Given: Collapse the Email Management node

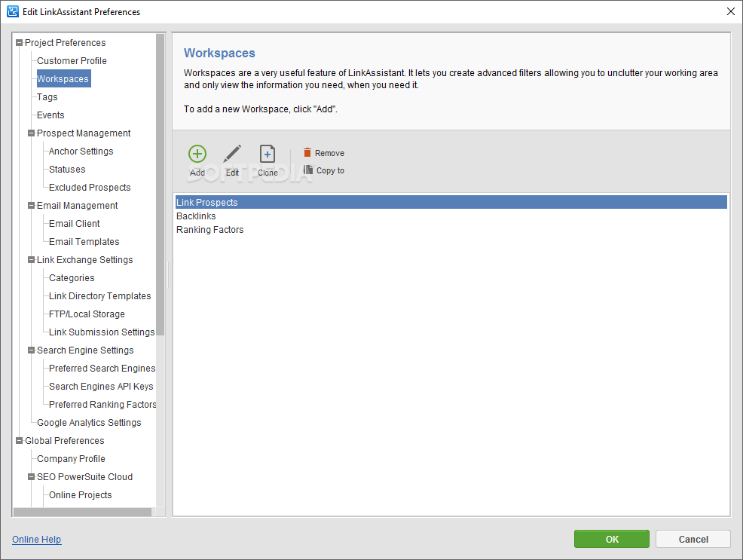Looking at the screenshot, I should tap(32, 206).
